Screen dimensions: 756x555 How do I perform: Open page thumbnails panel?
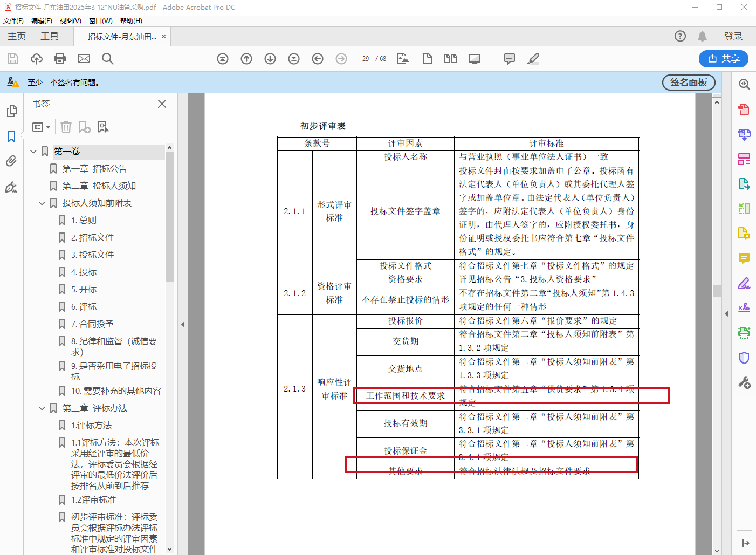click(x=11, y=111)
